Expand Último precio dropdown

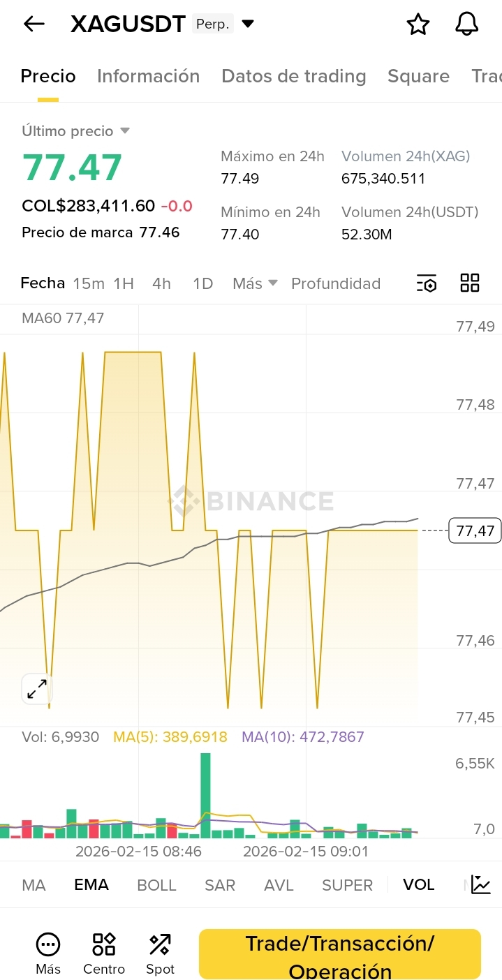point(125,131)
